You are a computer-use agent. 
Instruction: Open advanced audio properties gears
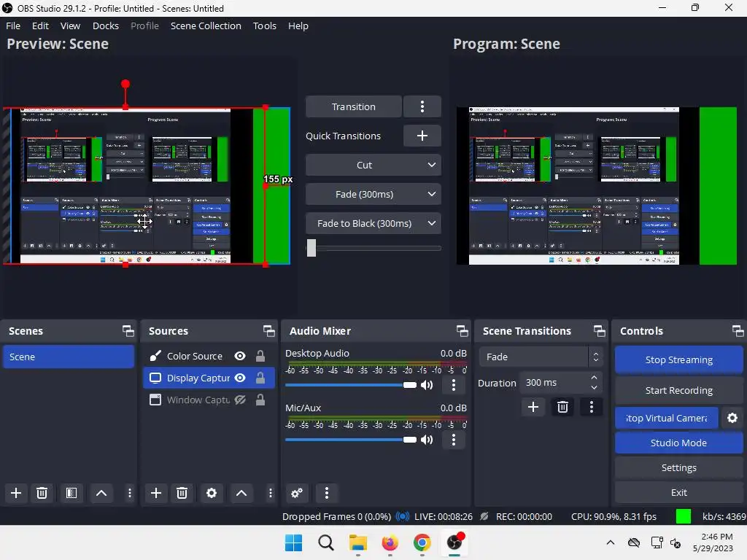(297, 493)
